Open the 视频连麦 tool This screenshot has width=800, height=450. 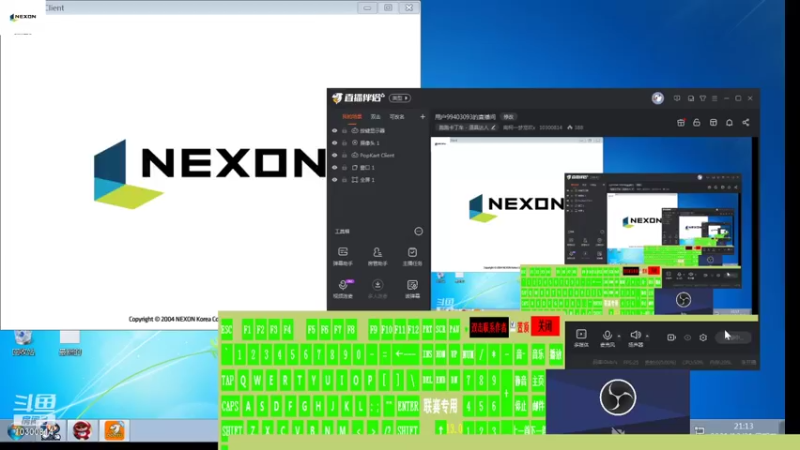[343, 288]
